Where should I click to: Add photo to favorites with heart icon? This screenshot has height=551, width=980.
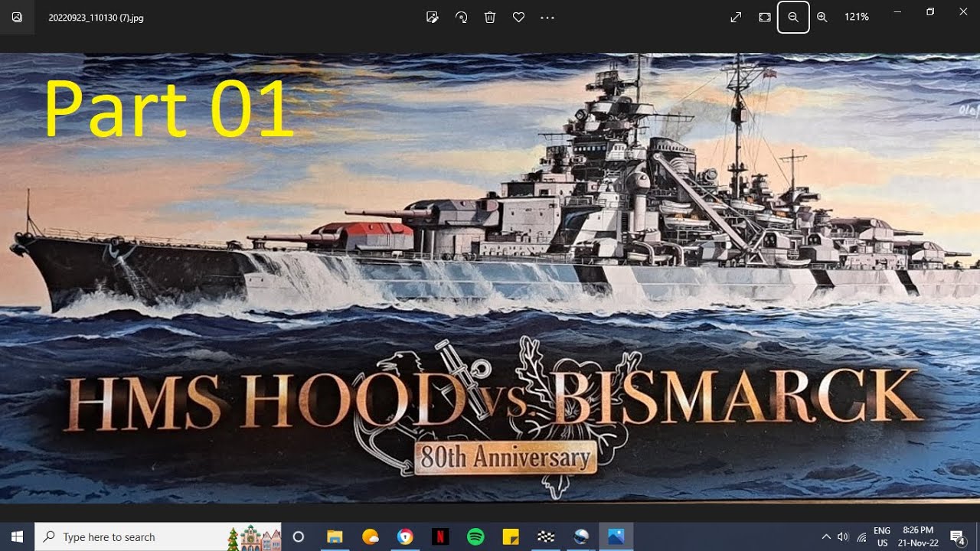[x=518, y=17]
